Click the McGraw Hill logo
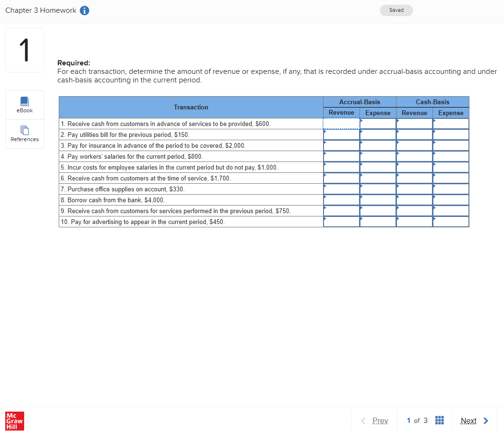504x431 pixels. (x=14, y=421)
